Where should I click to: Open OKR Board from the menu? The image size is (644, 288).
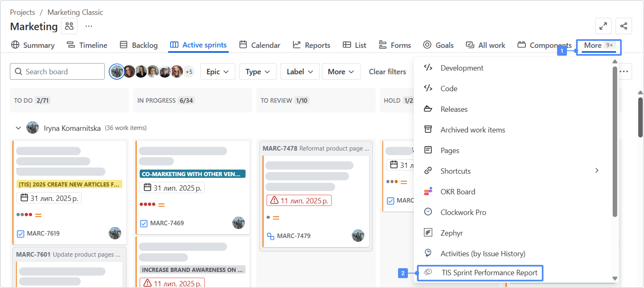[458, 192]
